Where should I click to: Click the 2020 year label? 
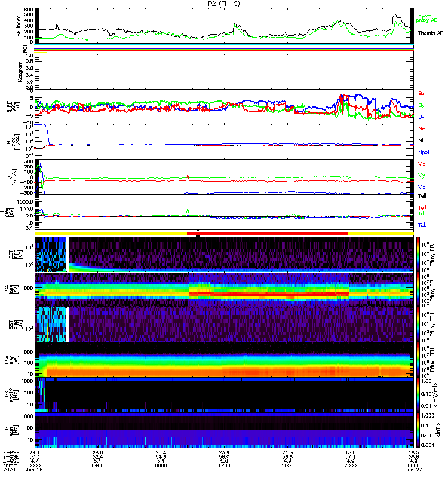coord(9,470)
